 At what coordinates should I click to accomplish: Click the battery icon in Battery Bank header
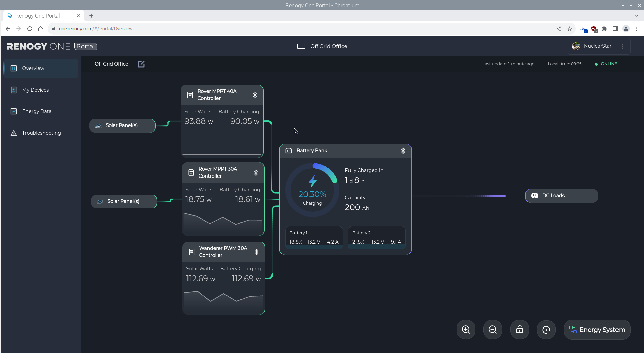[x=289, y=151]
